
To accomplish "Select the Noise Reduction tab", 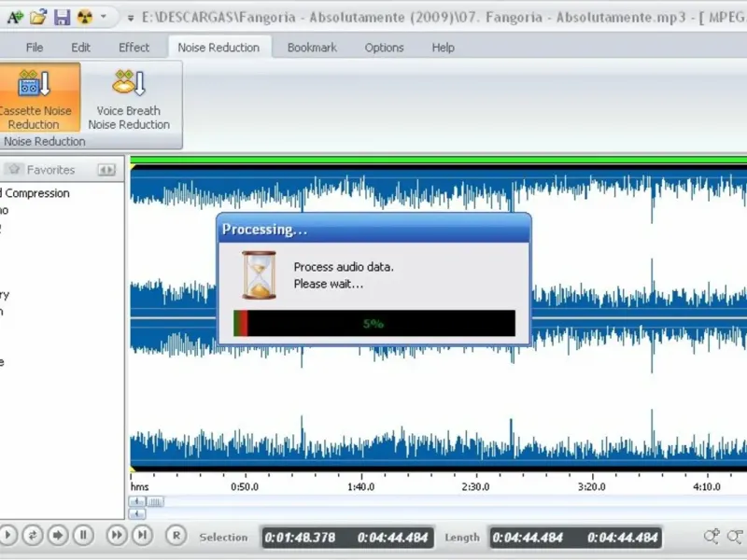I will coord(218,48).
